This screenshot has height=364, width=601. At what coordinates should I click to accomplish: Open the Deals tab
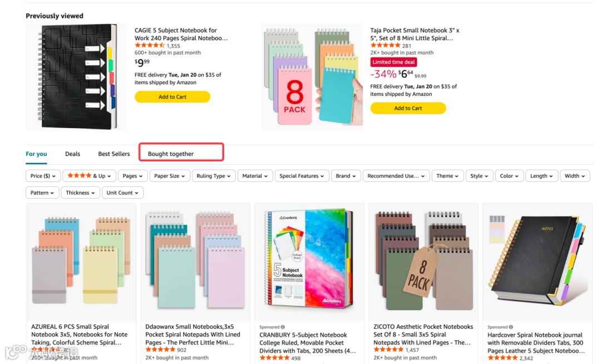72,154
